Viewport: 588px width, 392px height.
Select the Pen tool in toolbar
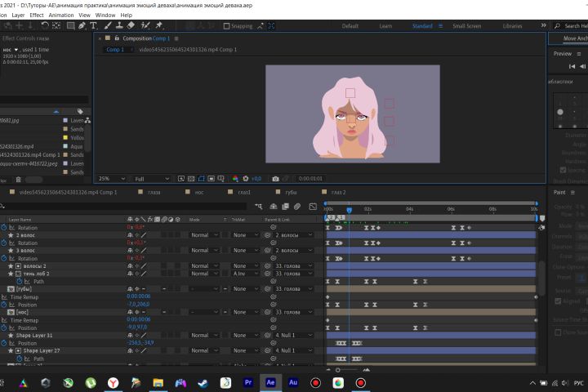[x=81, y=25]
